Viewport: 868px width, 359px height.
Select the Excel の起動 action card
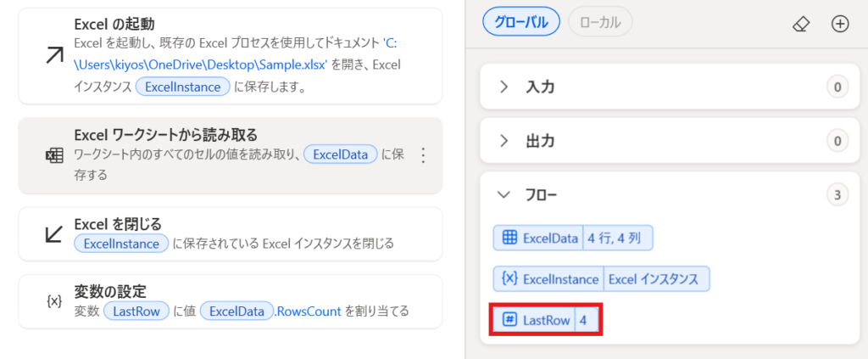coord(231,56)
